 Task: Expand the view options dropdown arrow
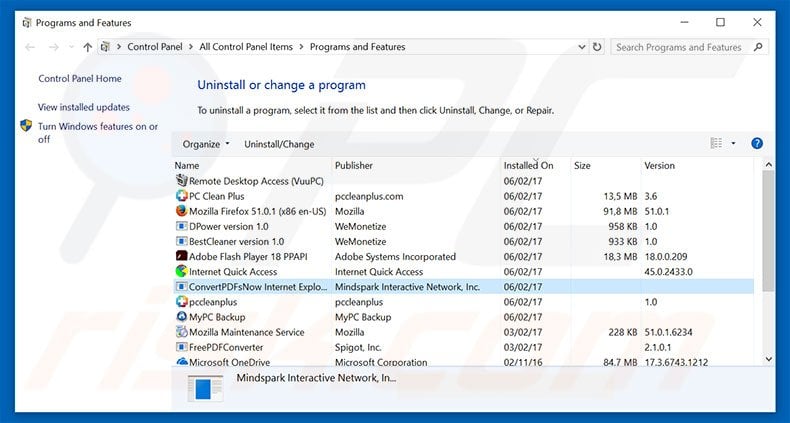click(x=733, y=144)
